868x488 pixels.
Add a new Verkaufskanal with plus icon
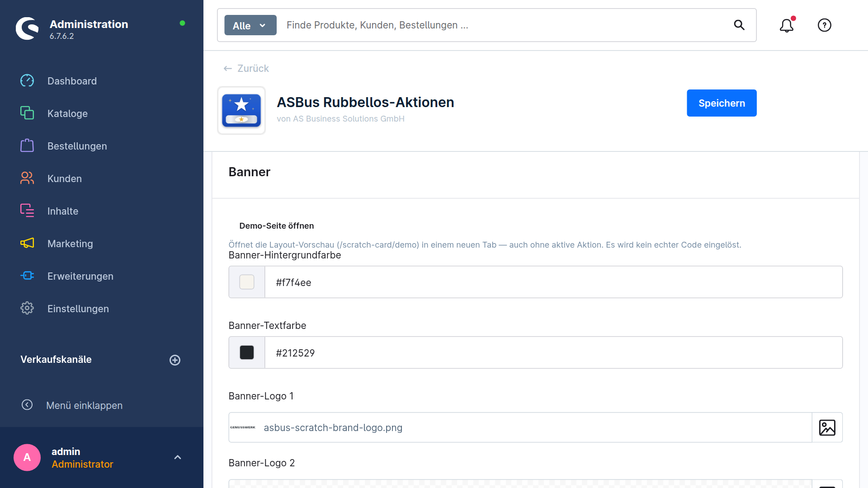point(175,360)
